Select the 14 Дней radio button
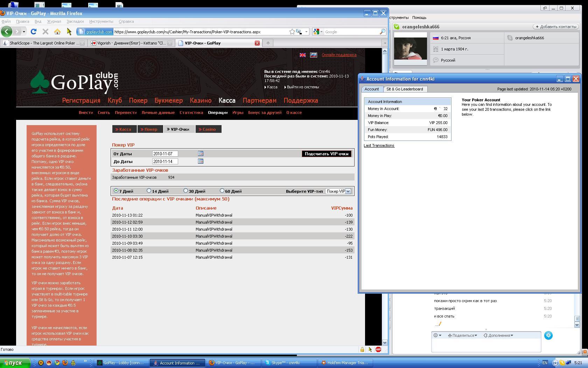Screen dimensions: 588x368 tap(149, 191)
